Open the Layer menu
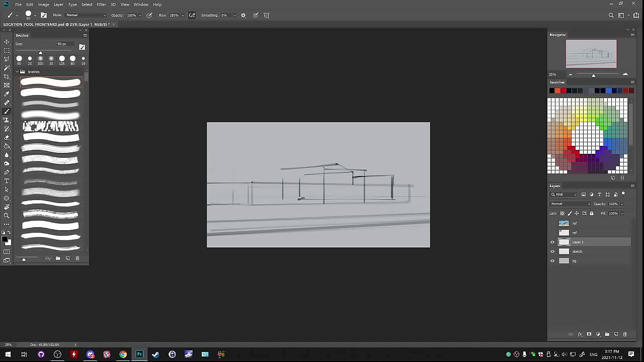The width and height of the screenshot is (644, 362). pos(58,5)
